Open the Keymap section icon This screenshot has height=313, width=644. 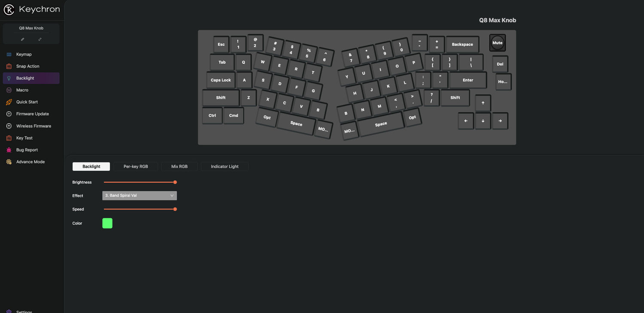[9, 55]
